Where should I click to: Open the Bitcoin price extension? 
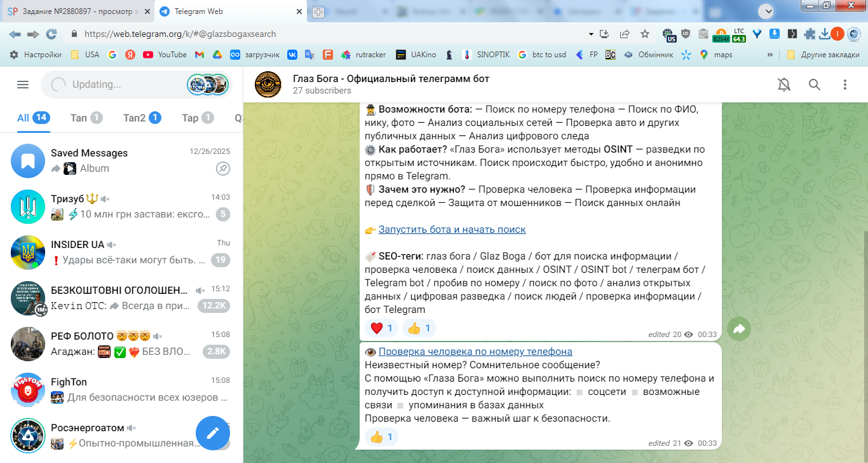point(721,34)
